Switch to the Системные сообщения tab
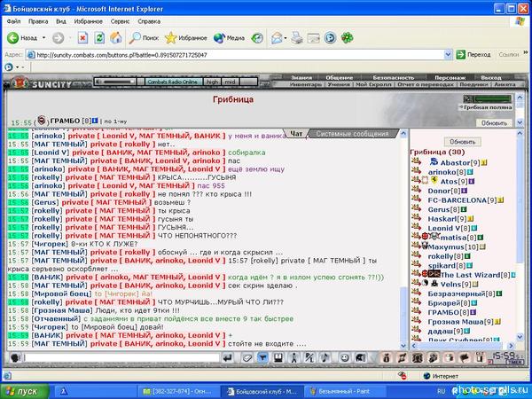Viewport: 532px width, 399px height. [353, 134]
